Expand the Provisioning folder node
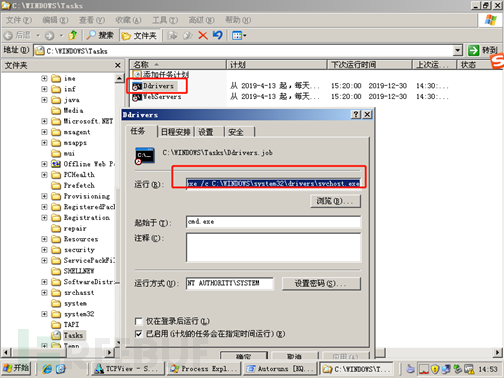This screenshot has height=378, width=504. (44, 196)
